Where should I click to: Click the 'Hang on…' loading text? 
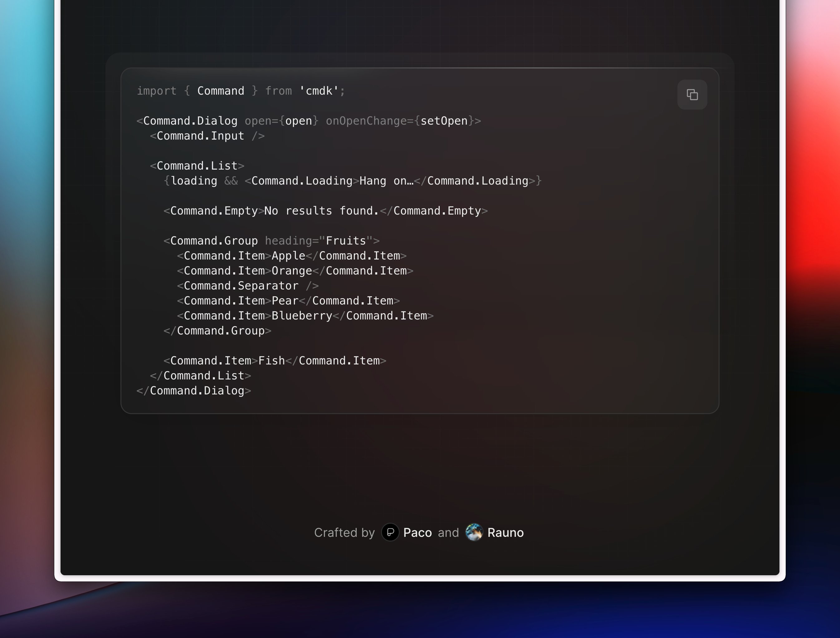pyautogui.click(x=386, y=181)
